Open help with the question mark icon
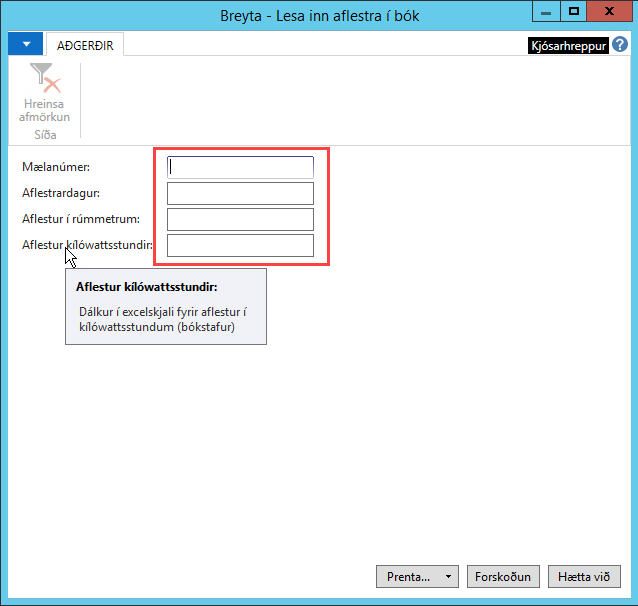The image size is (638, 606). (620, 45)
